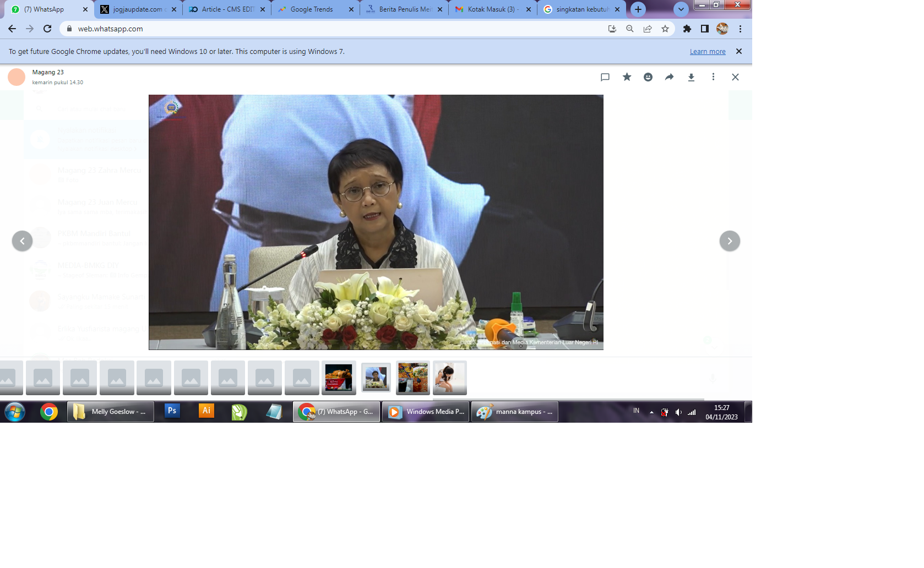The width and height of the screenshot is (924, 568).
Task: Close the jogjaupdate.com tab
Action: click(174, 9)
